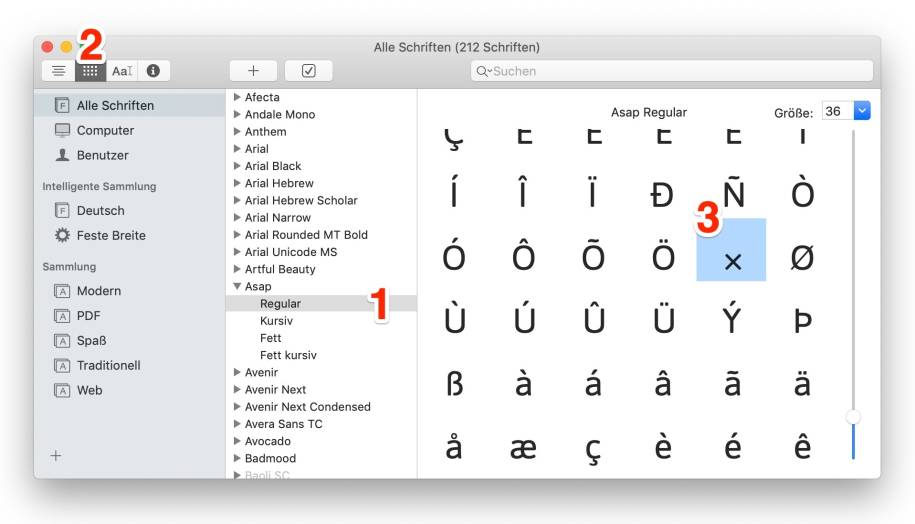Open search options magnifier icon
Screen dimensions: 915x524
point(483,71)
